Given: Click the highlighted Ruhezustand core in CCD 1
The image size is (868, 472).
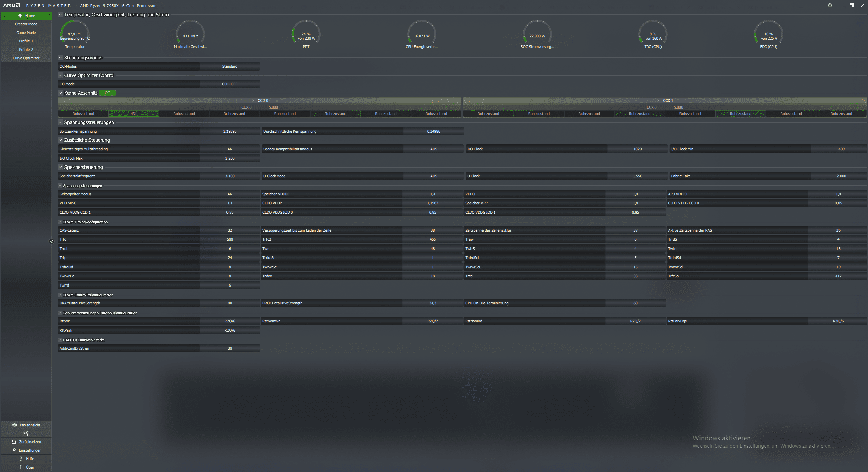Looking at the screenshot, I should (741, 114).
